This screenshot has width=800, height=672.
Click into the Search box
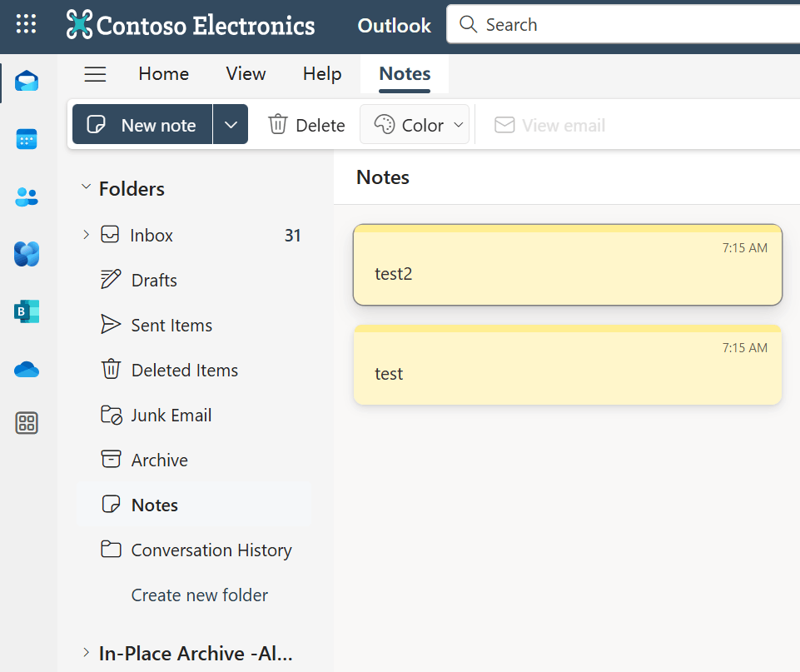click(x=624, y=25)
